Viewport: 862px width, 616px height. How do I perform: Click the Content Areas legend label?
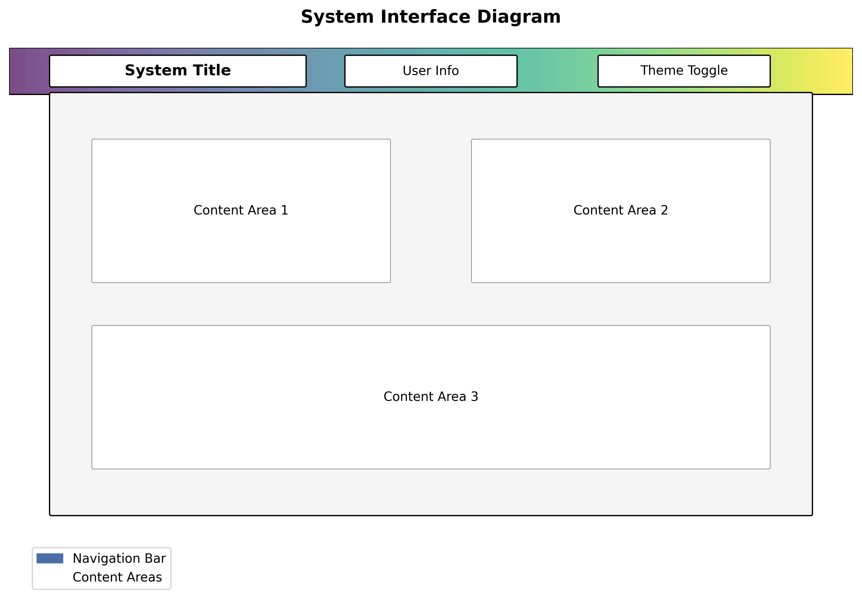[117, 577]
